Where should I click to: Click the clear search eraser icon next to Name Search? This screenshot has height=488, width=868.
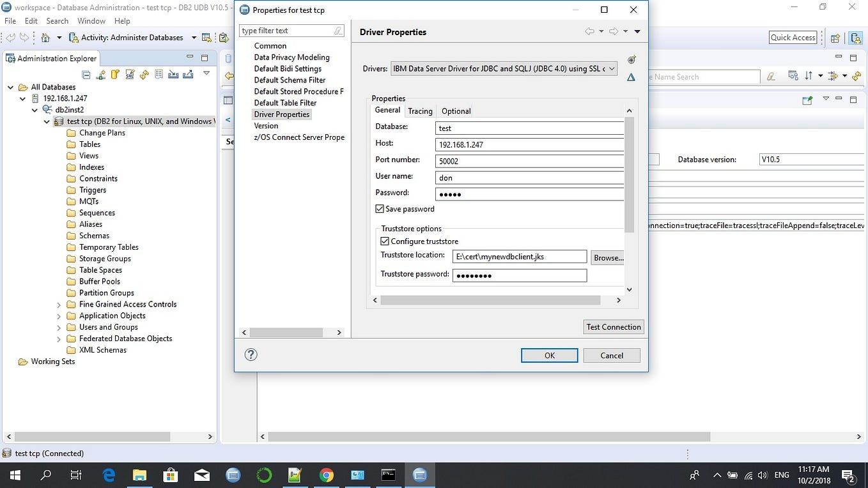771,75
